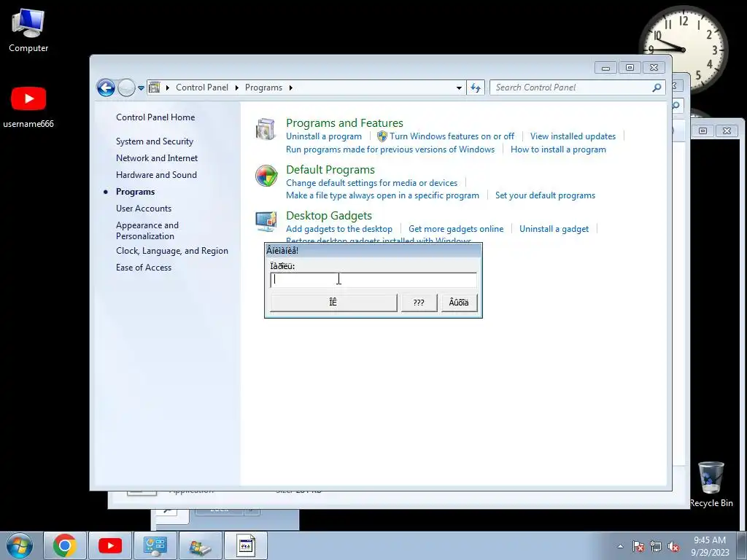The image size is (747, 560).
Task: Click the Control Panel icon in address bar
Action: coord(155,87)
